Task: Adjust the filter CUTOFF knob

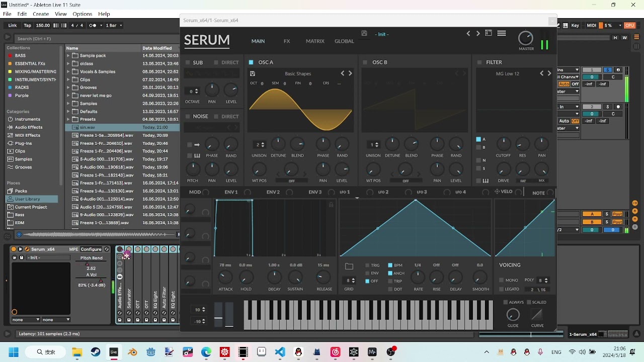Action: pos(503,144)
